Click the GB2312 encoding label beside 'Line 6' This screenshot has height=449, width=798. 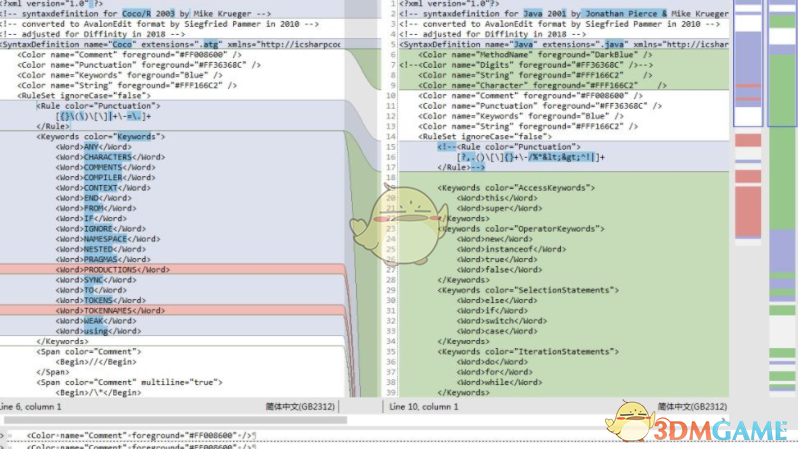(300, 407)
